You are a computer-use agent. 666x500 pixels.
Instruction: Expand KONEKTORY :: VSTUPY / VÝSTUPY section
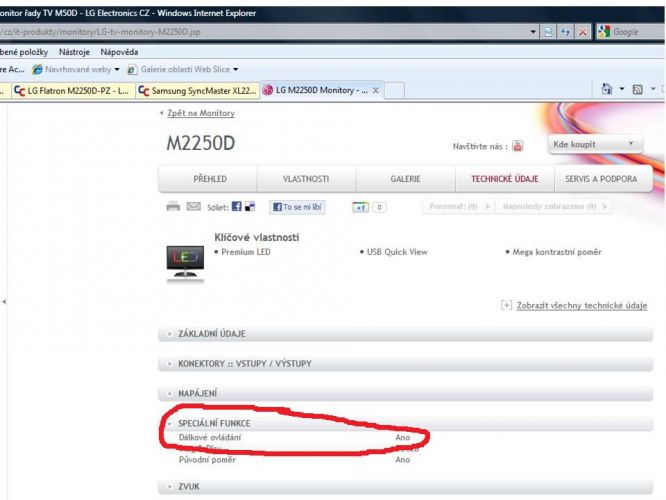click(405, 364)
